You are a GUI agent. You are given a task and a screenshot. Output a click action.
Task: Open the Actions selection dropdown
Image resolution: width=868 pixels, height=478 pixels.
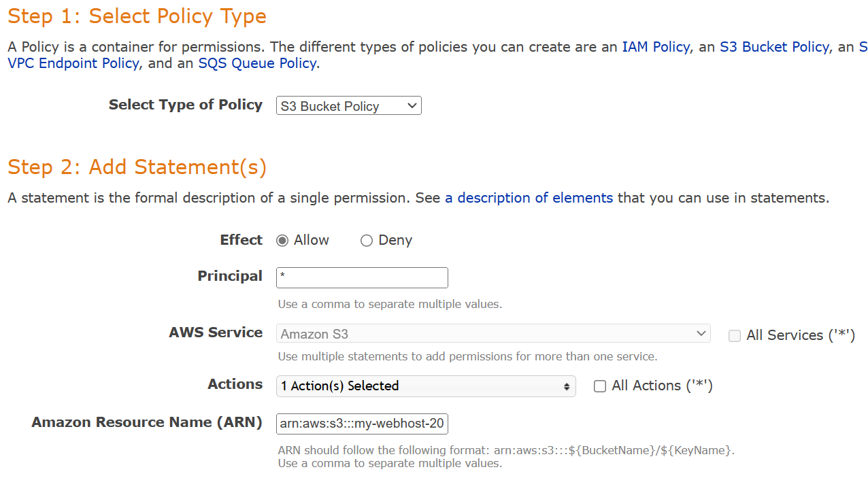(426, 386)
